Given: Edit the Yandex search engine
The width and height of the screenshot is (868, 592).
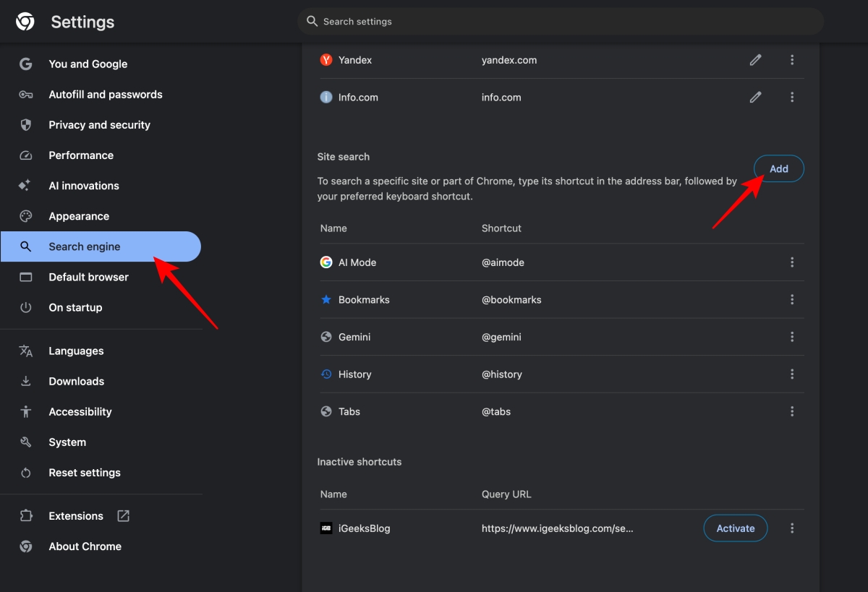Looking at the screenshot, I should 755,60.
